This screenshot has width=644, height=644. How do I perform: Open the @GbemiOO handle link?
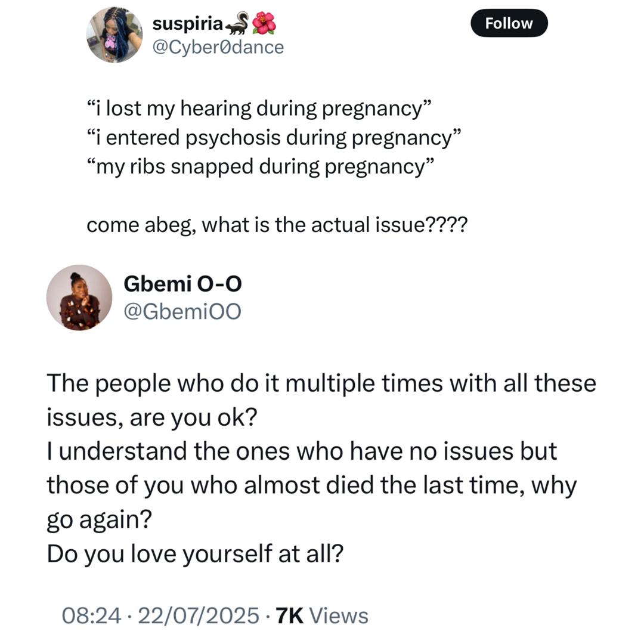pos(182,312)
